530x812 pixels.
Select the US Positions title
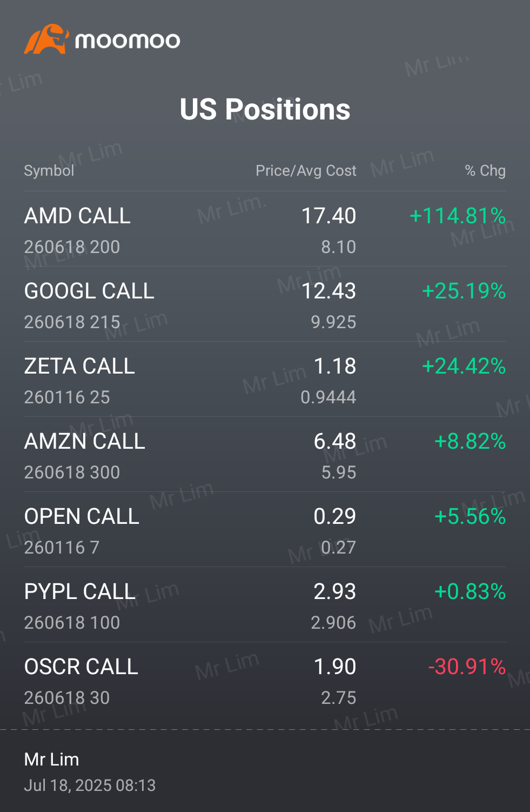tap(265, 109)
